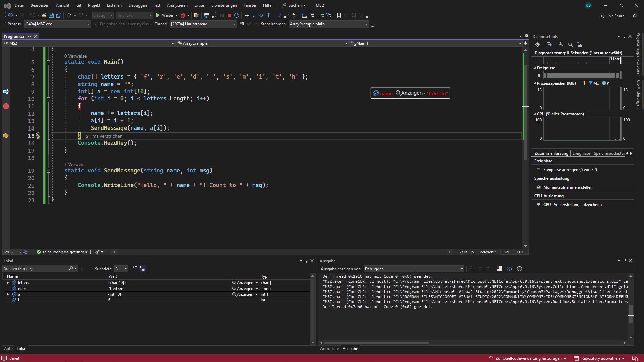
Task: Restart the debugging session icon
Action: 237,15
